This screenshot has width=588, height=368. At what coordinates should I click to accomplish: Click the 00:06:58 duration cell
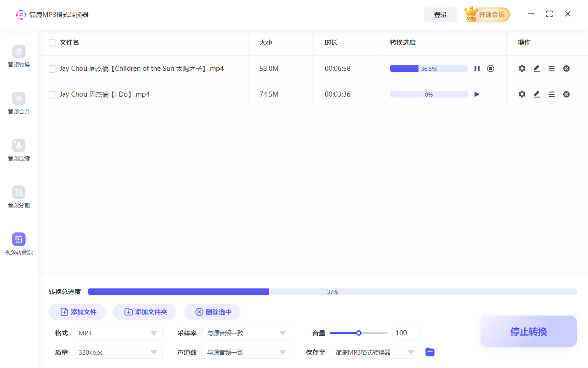[338, 69]
